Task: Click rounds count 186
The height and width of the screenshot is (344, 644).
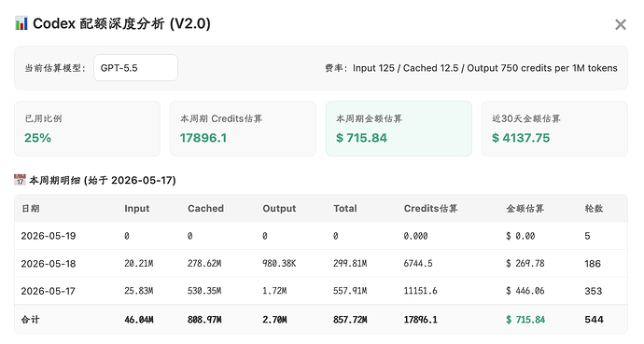Action: pos(593,263)
